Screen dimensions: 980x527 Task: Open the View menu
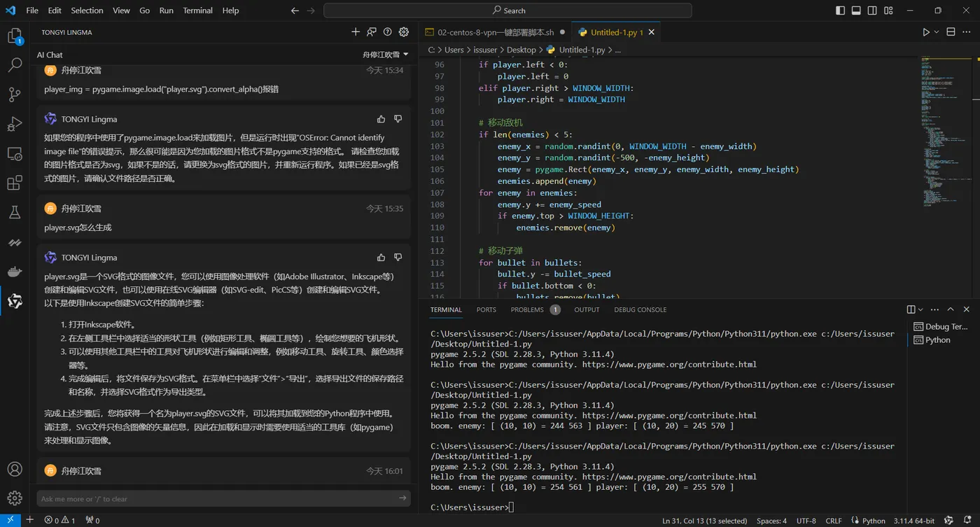(121, 10)
